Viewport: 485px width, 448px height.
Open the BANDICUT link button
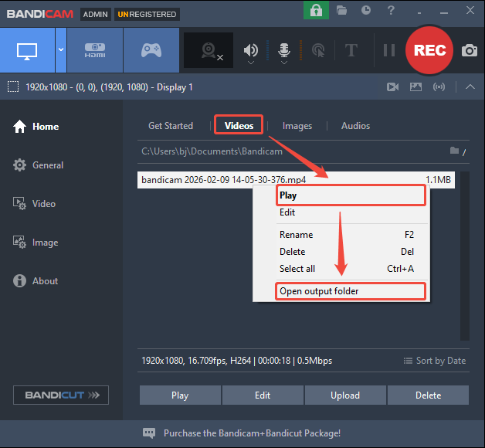(x=61, y=395)
